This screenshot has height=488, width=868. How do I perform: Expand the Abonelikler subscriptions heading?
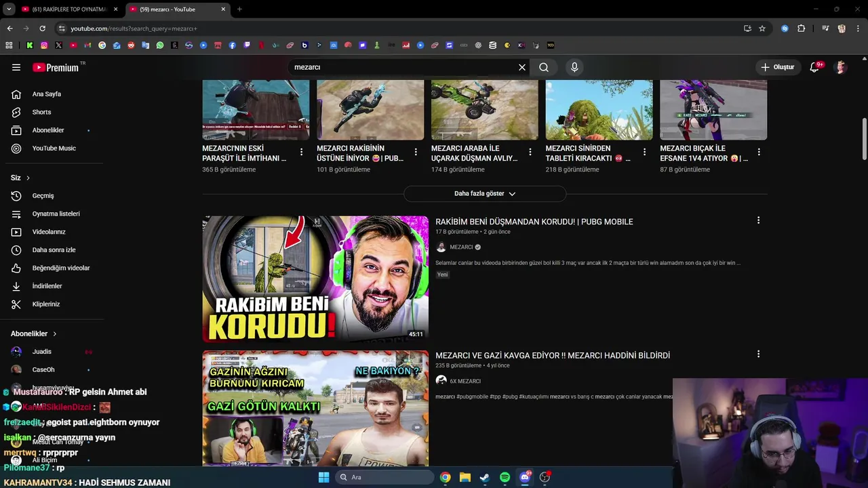click(34, 333)
